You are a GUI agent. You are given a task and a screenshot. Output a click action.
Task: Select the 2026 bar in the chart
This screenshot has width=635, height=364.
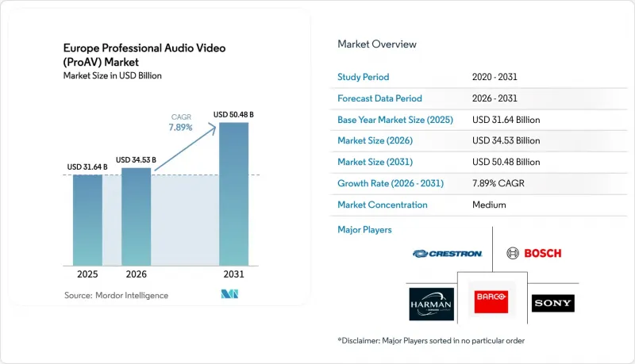(136, 216)
